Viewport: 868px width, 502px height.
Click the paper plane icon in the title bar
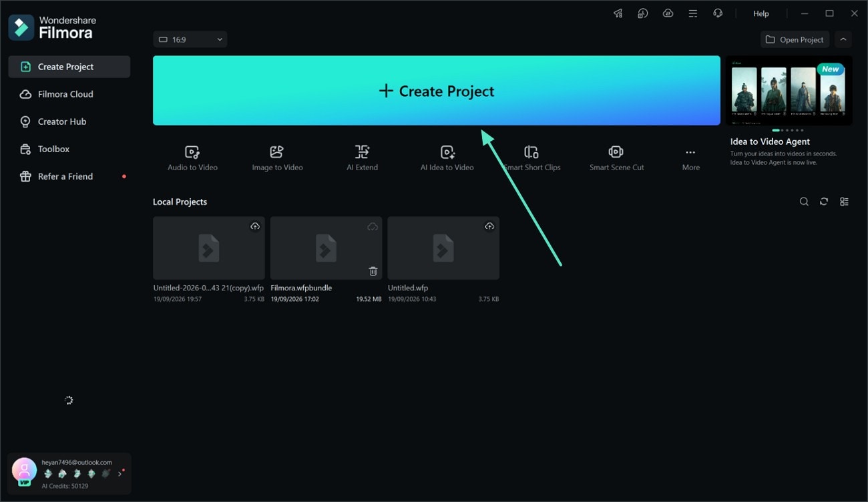[618, 13]
